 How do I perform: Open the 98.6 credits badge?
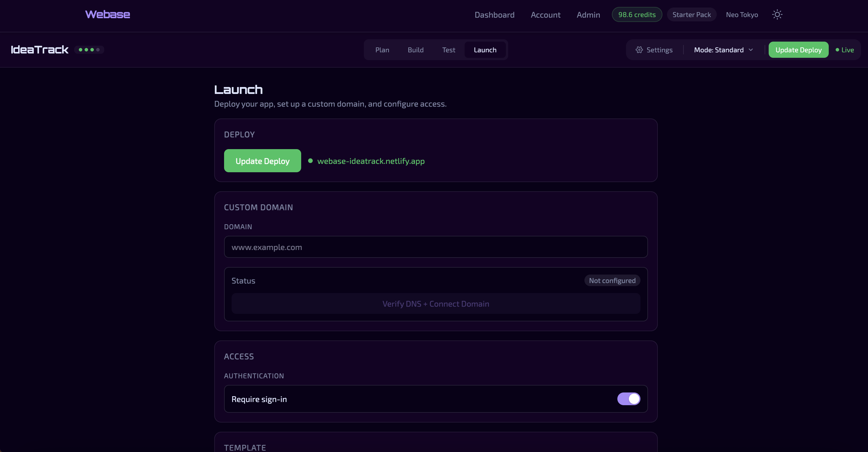click(636, 14)
